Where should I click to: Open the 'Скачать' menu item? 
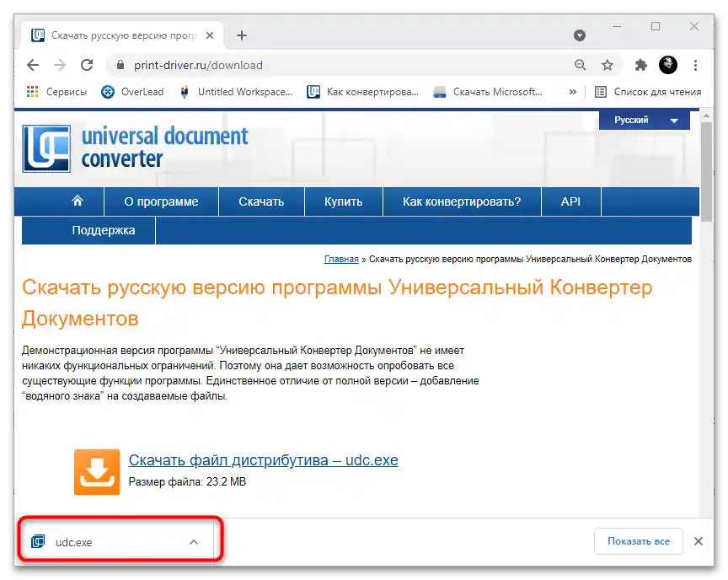pyautogui.click(x=261, y=201)
